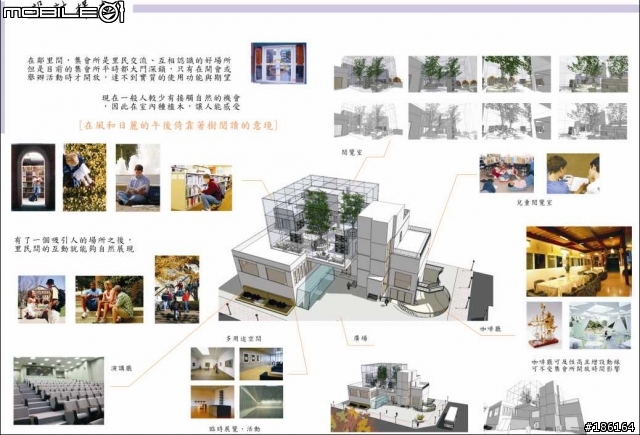Select the 演講廳 label
Image resolution: width=640 pixels, height=435 pixels.
(x=121, y=368)
